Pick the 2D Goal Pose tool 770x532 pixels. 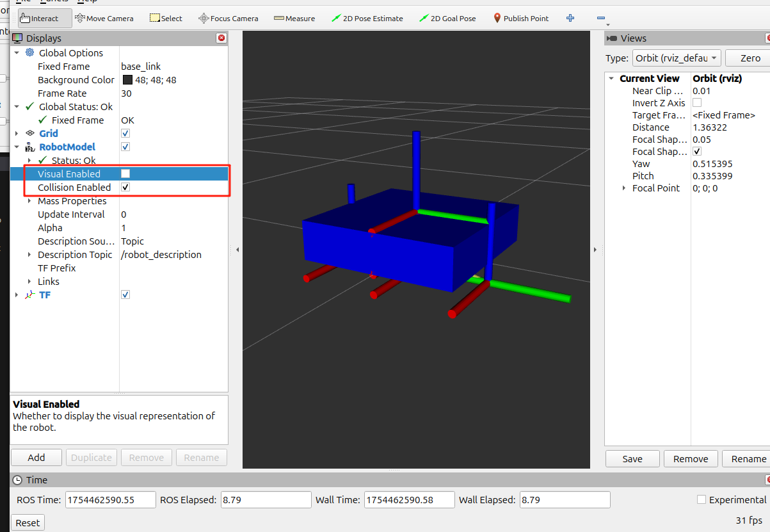pos(447,19)
